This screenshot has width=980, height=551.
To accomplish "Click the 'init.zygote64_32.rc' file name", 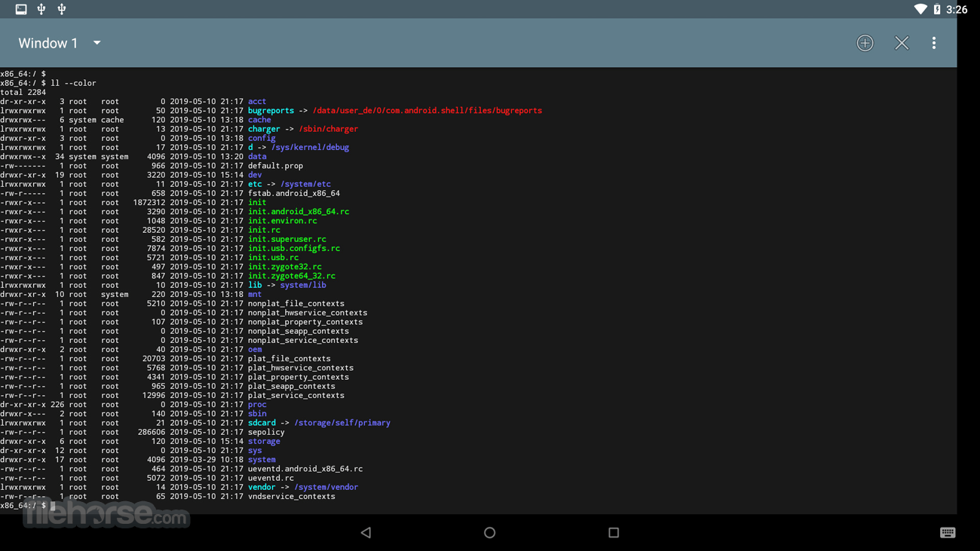I will [292, 276].
